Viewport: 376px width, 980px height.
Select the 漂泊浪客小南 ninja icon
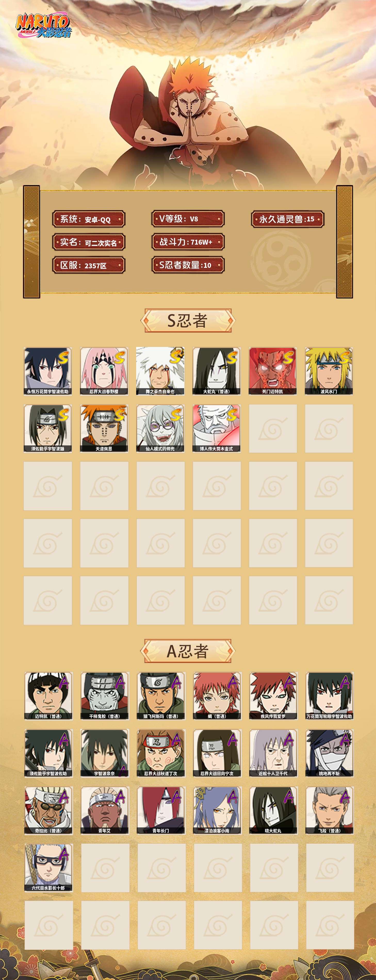(x=217, y=810)
